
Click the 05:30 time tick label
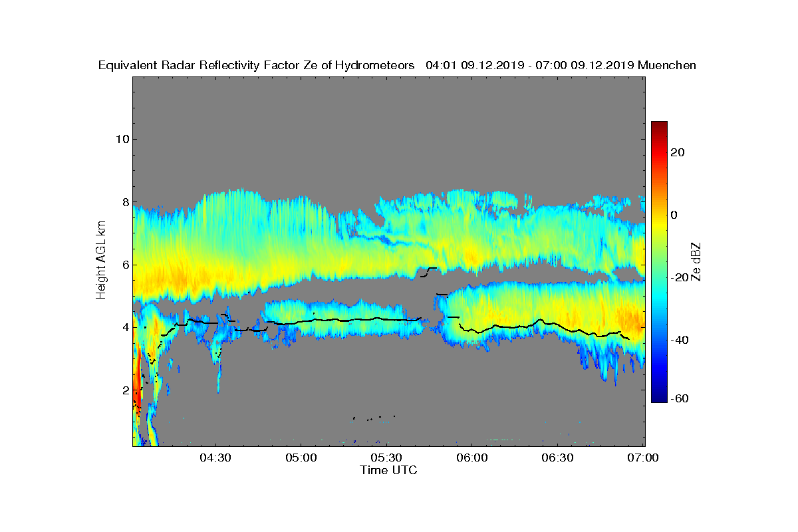pos(386,458)
